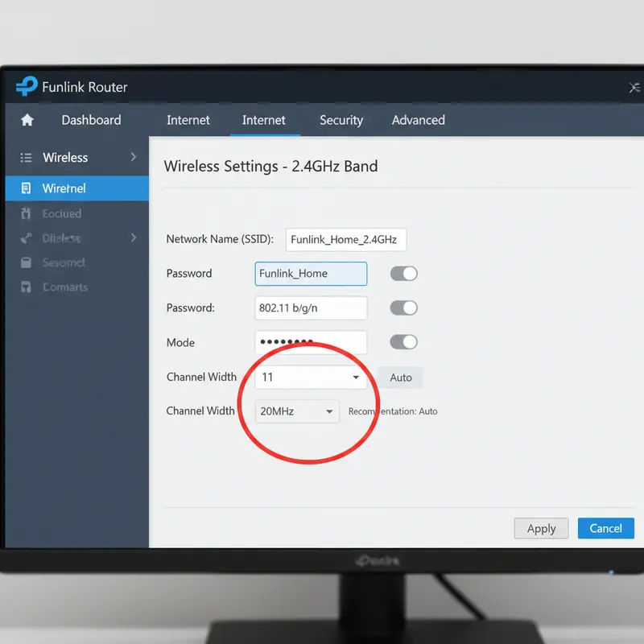
Task: Click the icon beside the Comarts sidebar item
Action: pos(26,287)
